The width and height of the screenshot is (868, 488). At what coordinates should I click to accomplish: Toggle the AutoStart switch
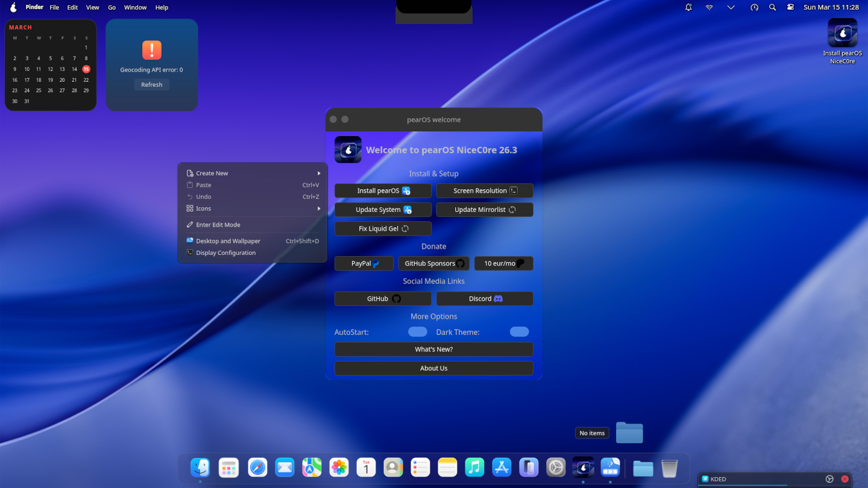click(x=417, y=332)
